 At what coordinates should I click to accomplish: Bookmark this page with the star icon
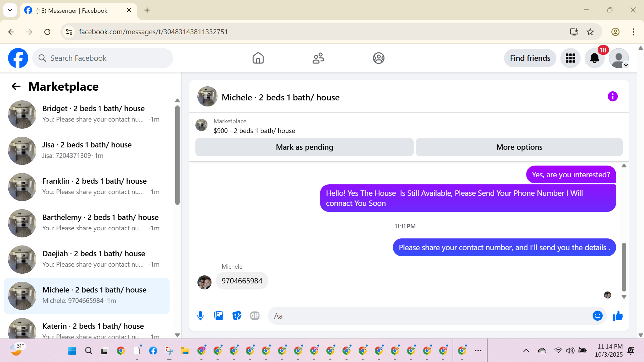click(x=590, y=32)
